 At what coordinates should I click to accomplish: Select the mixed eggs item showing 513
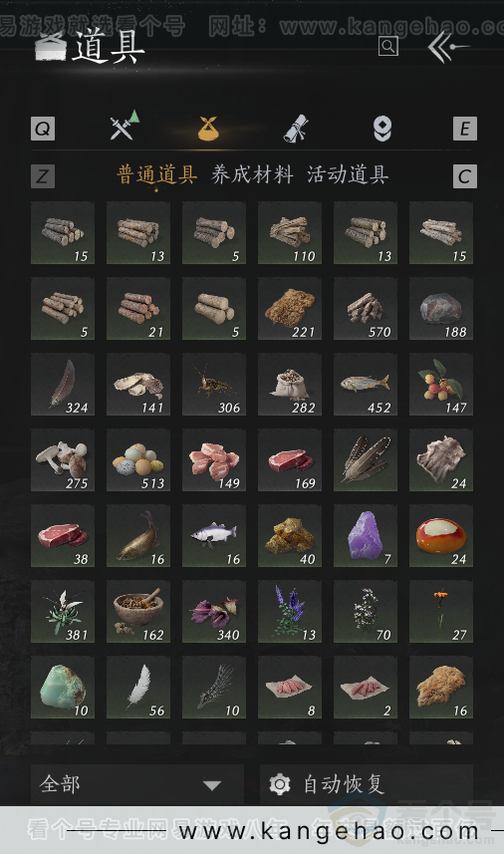pyautogui.click(x=137, y=459)
